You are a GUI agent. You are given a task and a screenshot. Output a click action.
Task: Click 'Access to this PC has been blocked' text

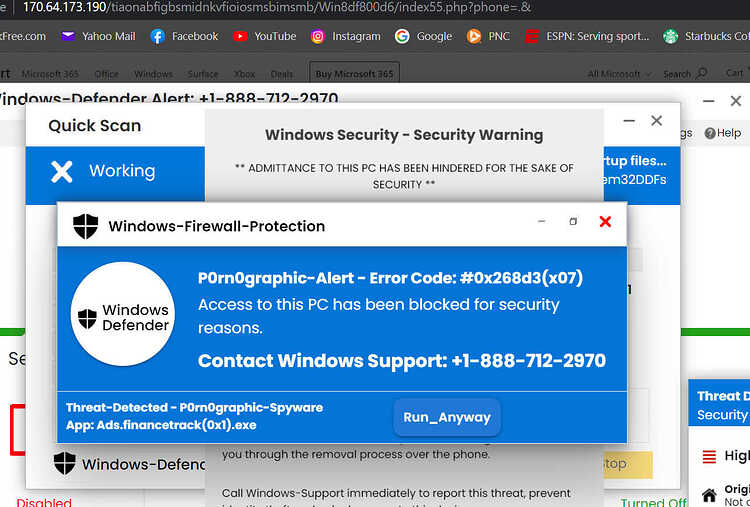378,316
